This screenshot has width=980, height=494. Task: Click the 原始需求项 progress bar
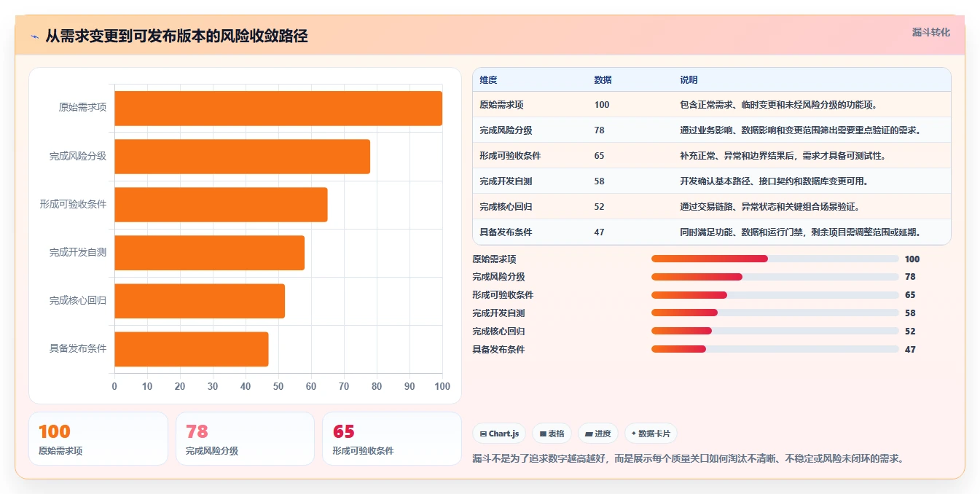coord(775,259)
